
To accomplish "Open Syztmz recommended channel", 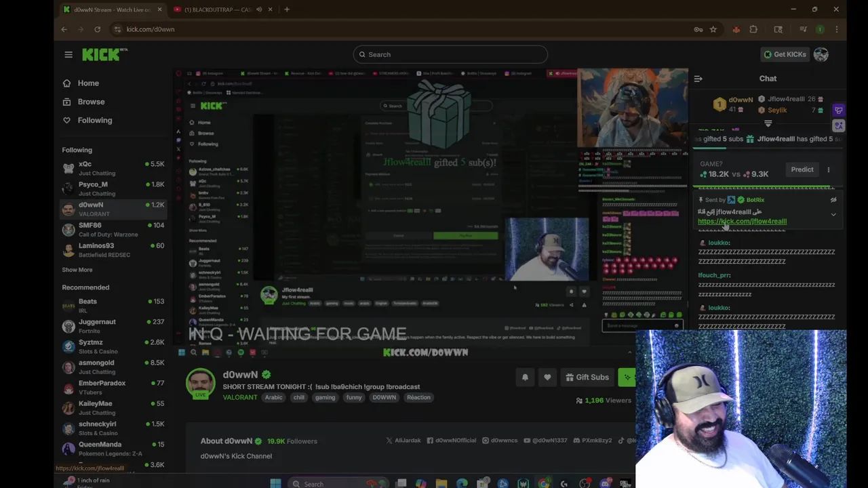I will (x=113, y=346).
